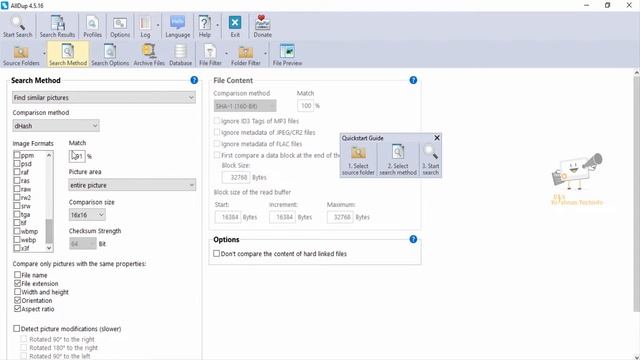Viewport: 640px width, 360px height.
Task: Click the Donate toolbar icon
Action: [x=262, y=27]
